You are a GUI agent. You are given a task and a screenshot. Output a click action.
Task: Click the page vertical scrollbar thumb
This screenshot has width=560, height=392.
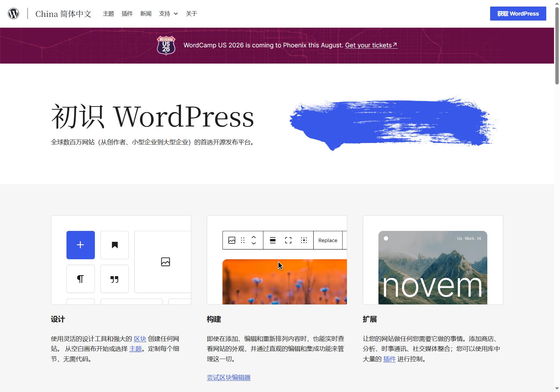pos(557,45)
